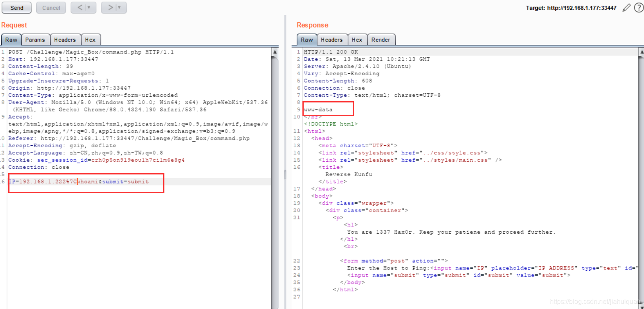
Task: Click the Content-Length: 608 response line
Action: tap(338, 81)
